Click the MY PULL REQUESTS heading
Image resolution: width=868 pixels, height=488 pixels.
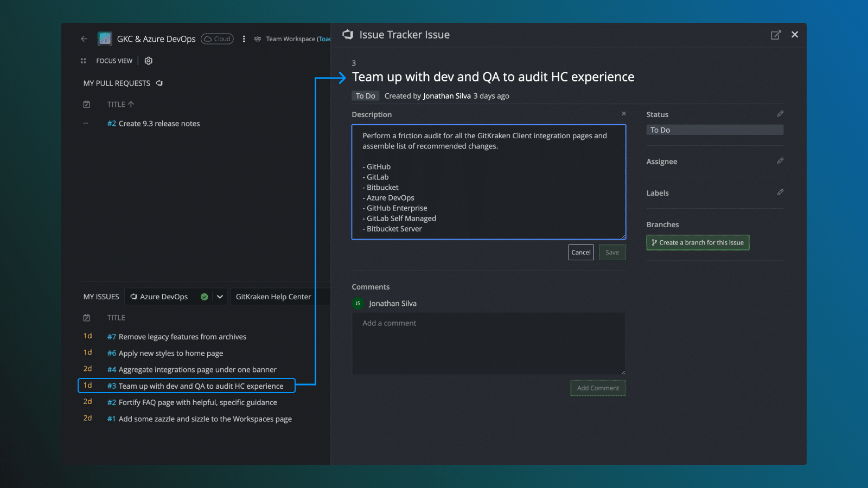[x=117, y=83]
